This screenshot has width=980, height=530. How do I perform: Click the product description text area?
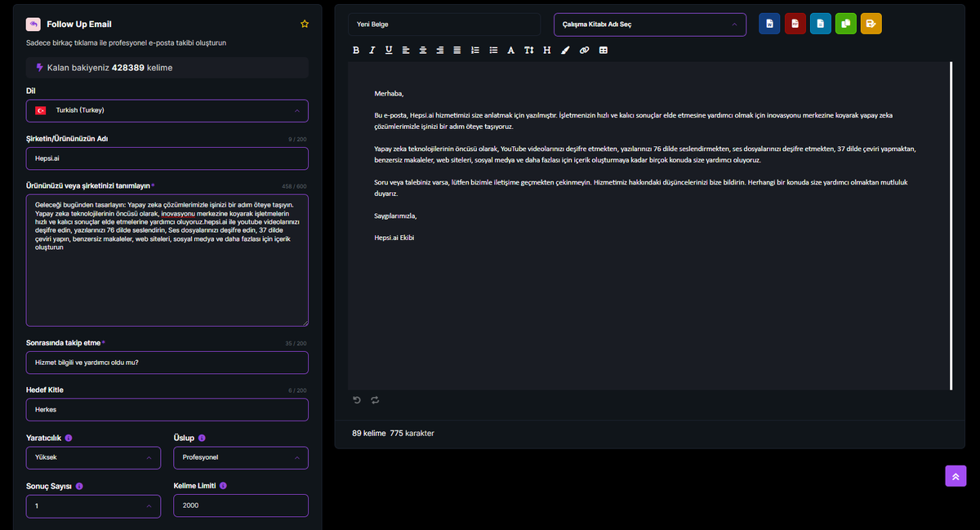pyautogui.click(x=167, y=261)
